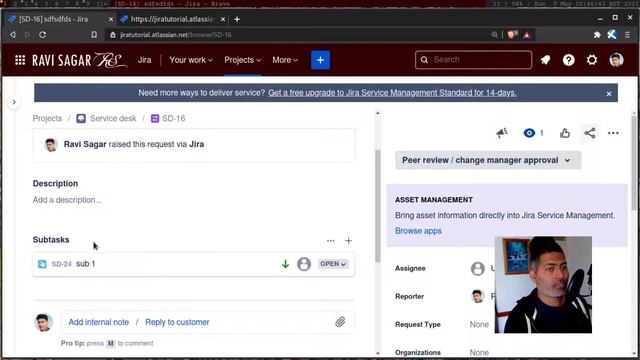Click Reply to customer

(177, 322)
